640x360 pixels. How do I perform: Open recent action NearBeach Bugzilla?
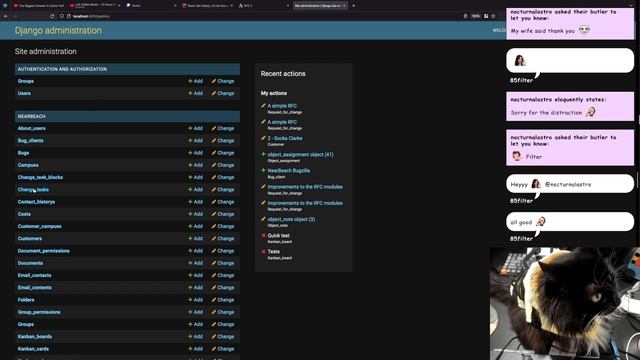[x=289, y=171]
